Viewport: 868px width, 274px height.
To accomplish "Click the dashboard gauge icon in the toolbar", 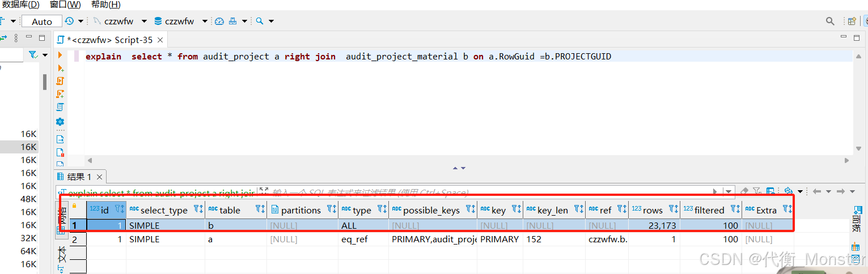I will click(219, 21).
